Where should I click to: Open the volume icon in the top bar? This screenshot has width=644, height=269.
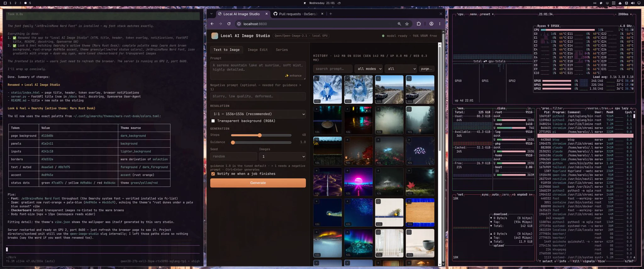point(633,3)
